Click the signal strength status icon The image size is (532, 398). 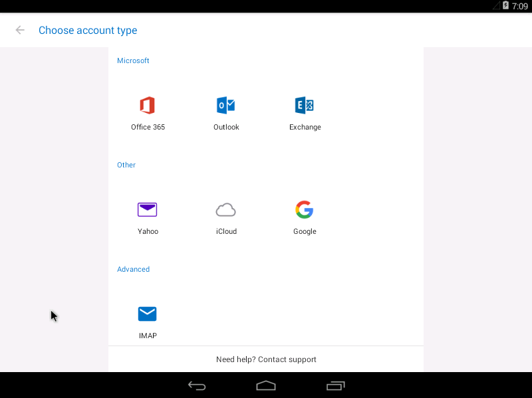[x=496, y=5]
